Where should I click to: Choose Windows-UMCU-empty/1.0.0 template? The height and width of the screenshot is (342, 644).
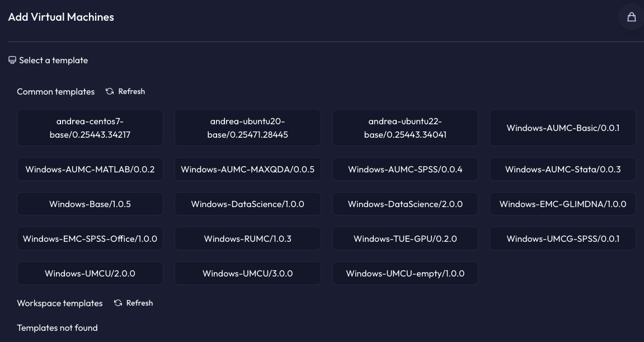(x=405, y=273)
